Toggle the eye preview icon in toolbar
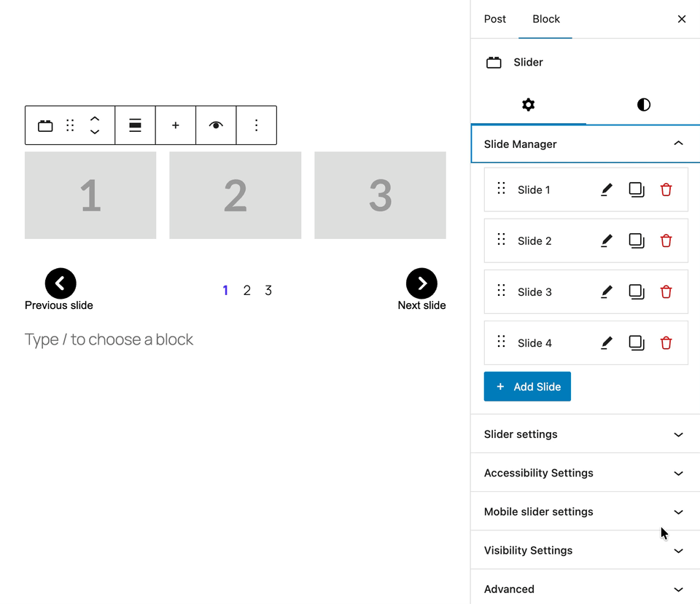This screenshot has height=604, width=700. [x=216, y=125]
